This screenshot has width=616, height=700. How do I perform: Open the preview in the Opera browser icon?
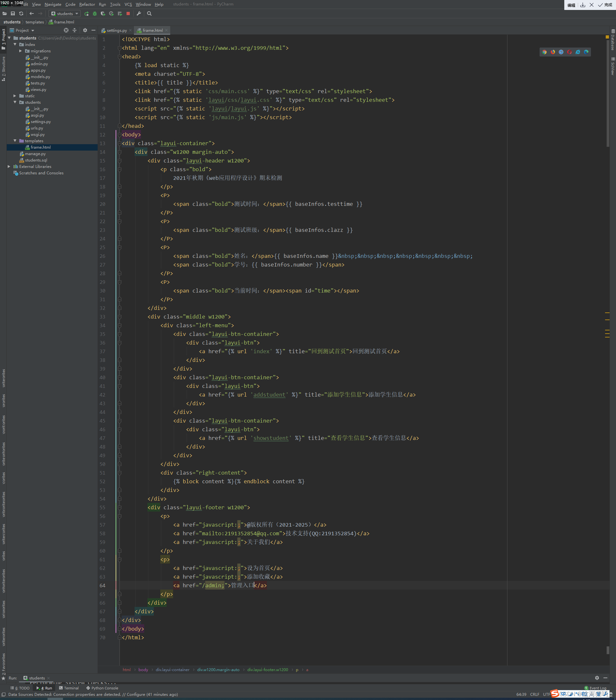[x=569, y=52]
